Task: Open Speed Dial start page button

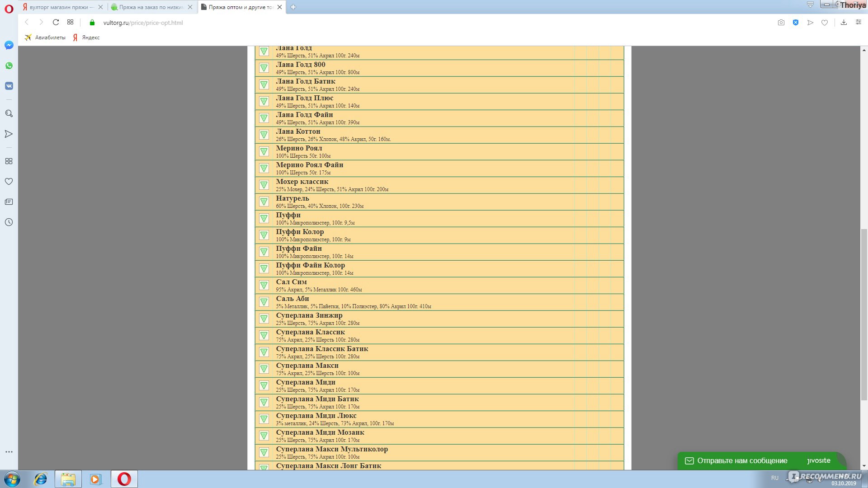Action: point(70,22)
